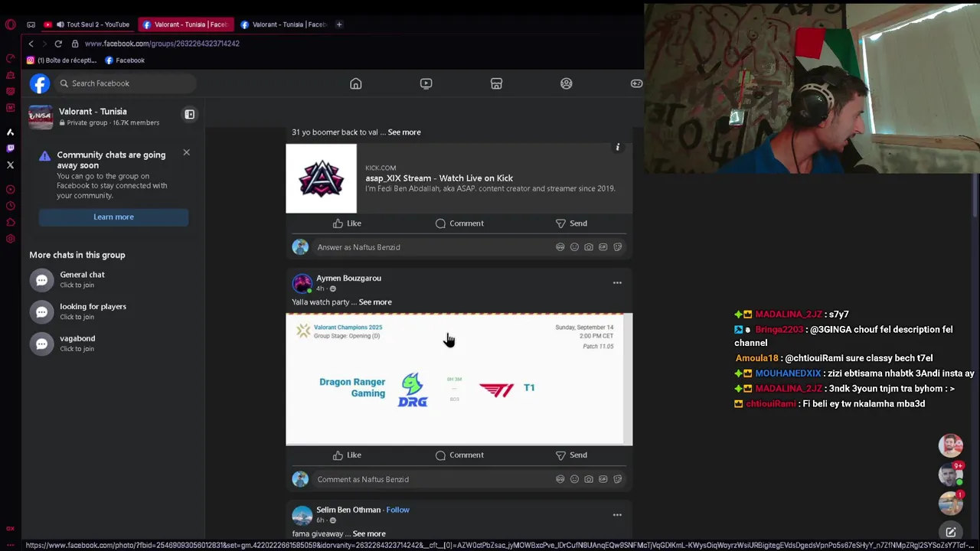Open the Opera GX main menu logo
The width and height of the screenshot is (980, 551).
10,24
